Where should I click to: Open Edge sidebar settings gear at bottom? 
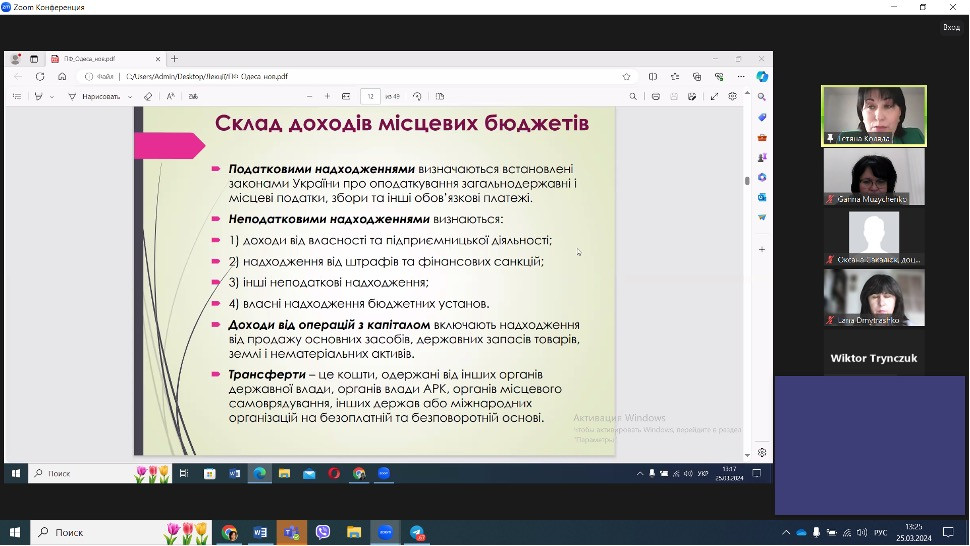762,453
